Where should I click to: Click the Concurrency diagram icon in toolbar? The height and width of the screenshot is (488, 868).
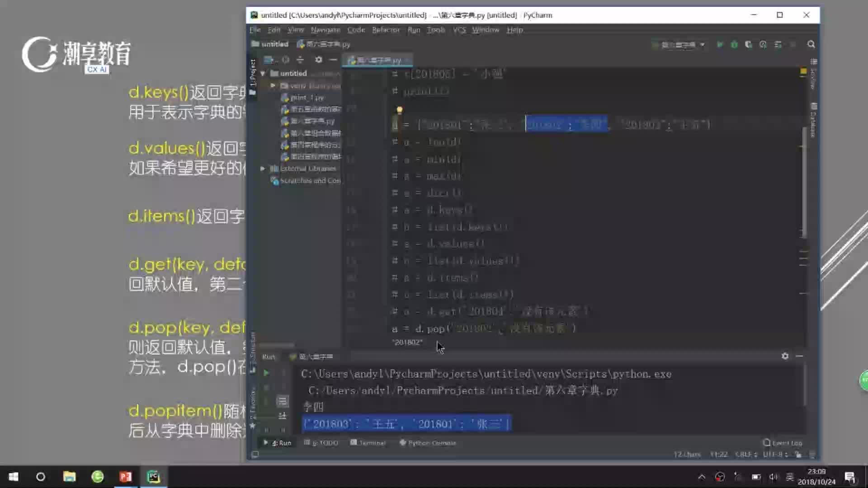[778, 44]
